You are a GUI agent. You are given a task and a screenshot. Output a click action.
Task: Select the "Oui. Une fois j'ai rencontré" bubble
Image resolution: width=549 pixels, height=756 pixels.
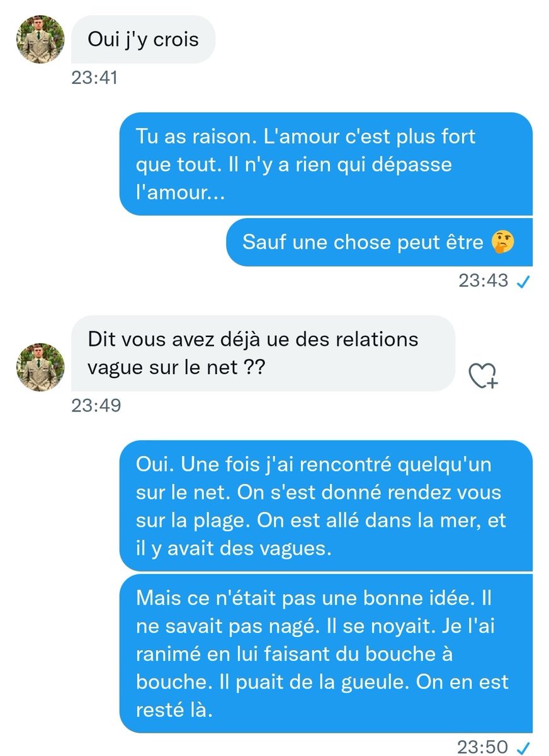(x=326, y=506)
